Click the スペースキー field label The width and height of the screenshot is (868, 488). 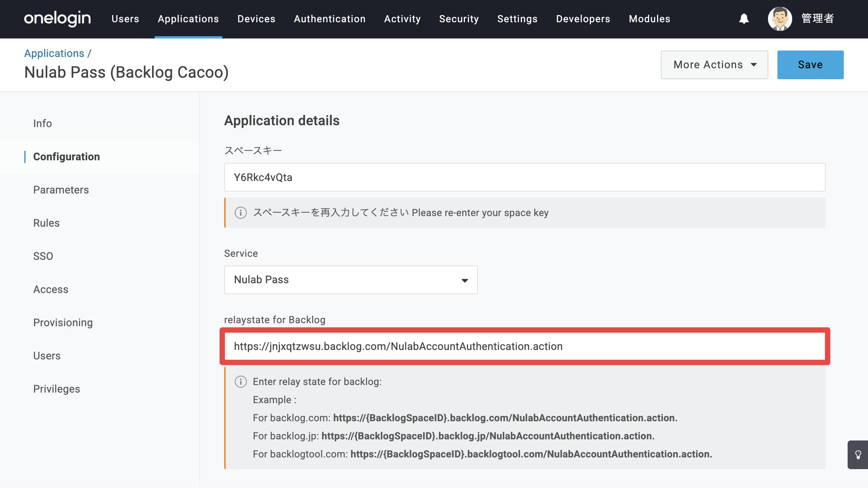click(x=253, y=150)
